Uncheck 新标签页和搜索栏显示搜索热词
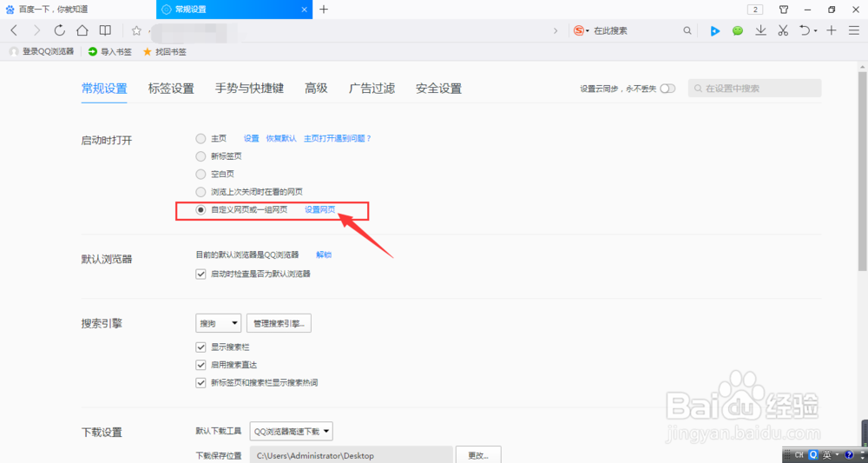This screenshot has height=463, width=868. pyautogui.click(x=201, y=383)
